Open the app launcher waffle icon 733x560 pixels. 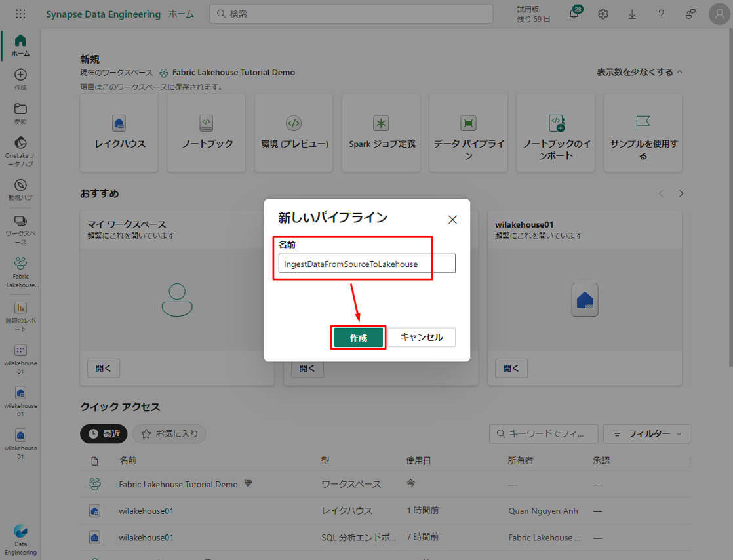point(20,14)
